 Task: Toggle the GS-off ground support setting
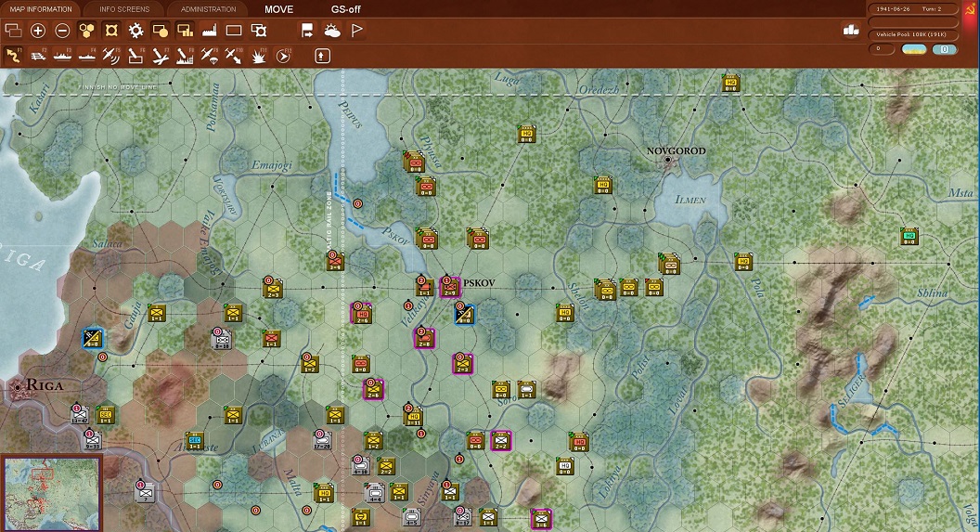pyautogui.click(x=345, y=8)
